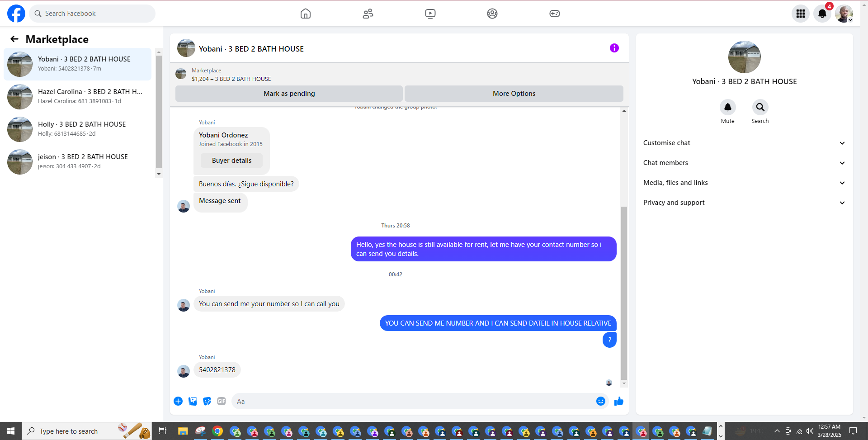Open the Groups icon in top navigation
The height and width of the screenshot is (440, 868).
point(492,14)
